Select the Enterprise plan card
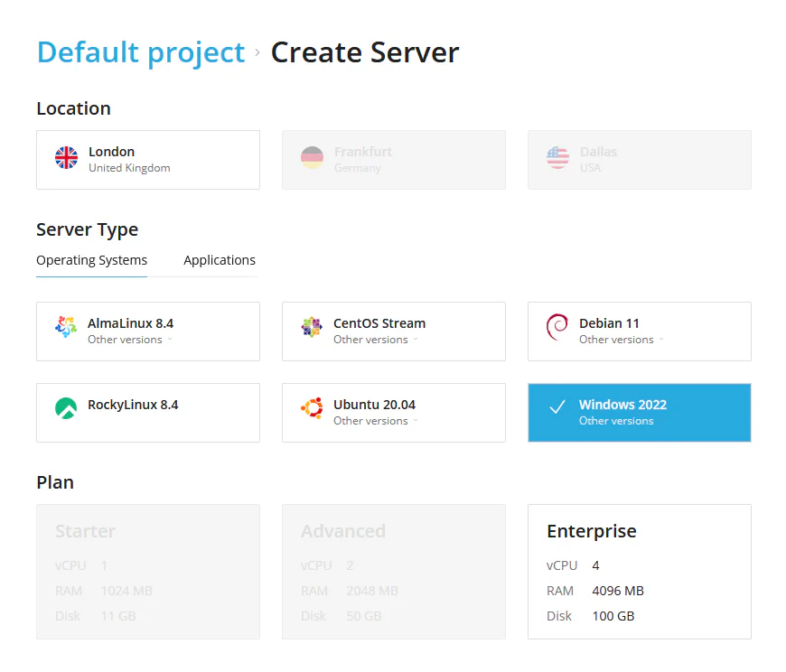 [x=639, y=571]
